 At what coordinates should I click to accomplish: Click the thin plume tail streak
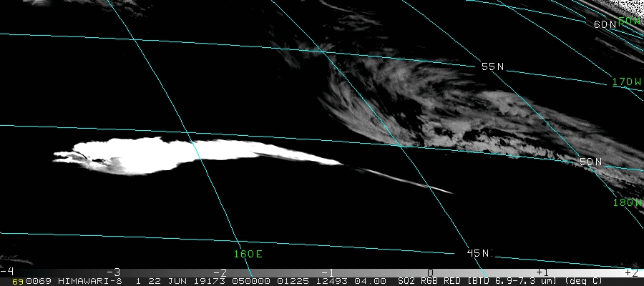click(404, 179)
